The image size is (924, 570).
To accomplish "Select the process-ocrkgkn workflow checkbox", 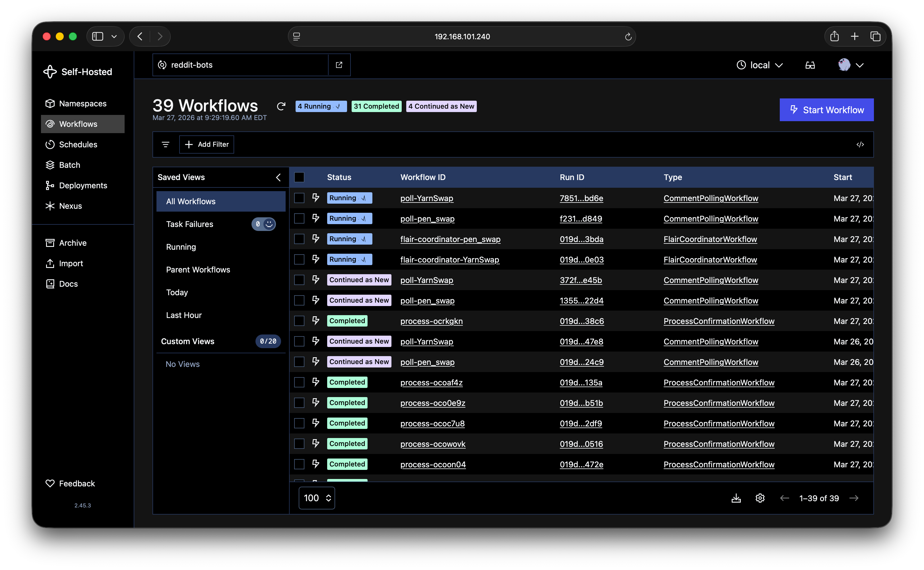I will tap(299, 321).
